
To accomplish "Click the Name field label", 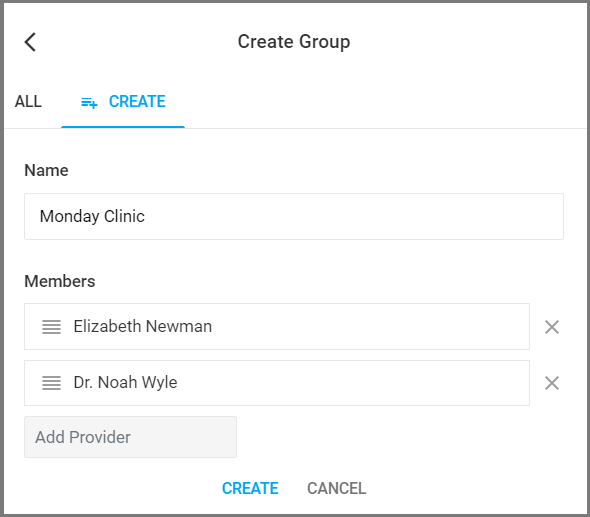I will click(x=46, y=170).
